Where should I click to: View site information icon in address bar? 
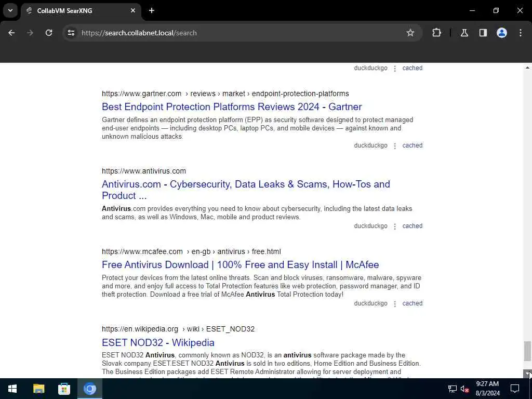coord(71,33)
